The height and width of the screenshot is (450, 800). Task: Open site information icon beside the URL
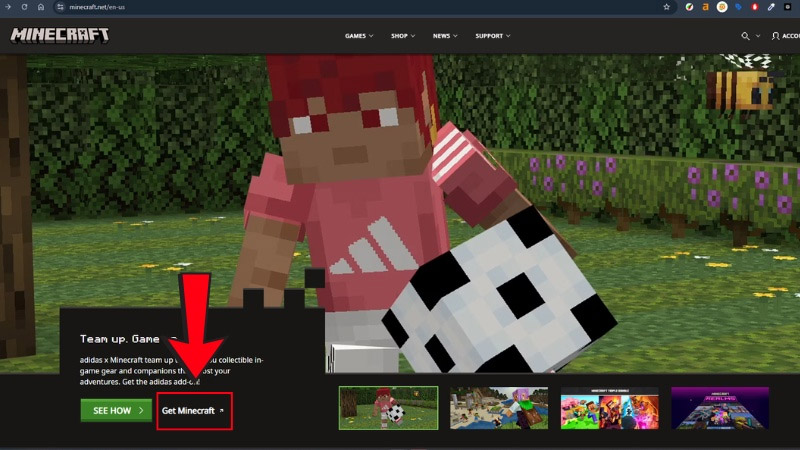(60, 7)
